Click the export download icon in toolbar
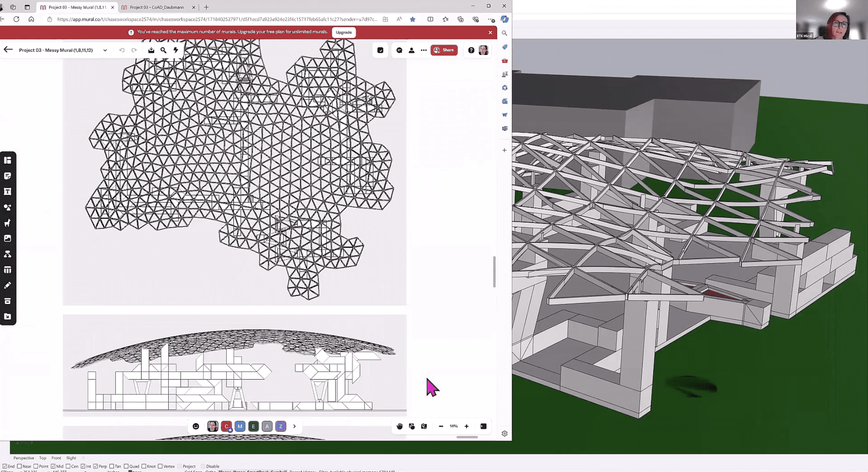This screenshot has width=868, height=472. [151, 50]
